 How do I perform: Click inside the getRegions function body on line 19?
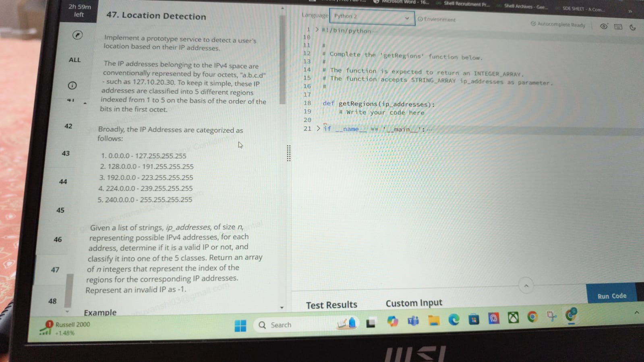tap(381, 112)
